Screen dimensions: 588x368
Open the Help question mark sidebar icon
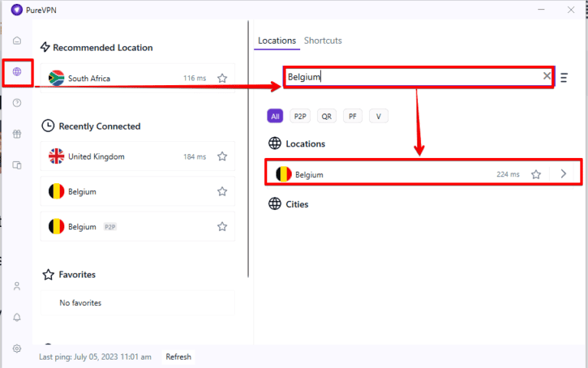(17, 103)
